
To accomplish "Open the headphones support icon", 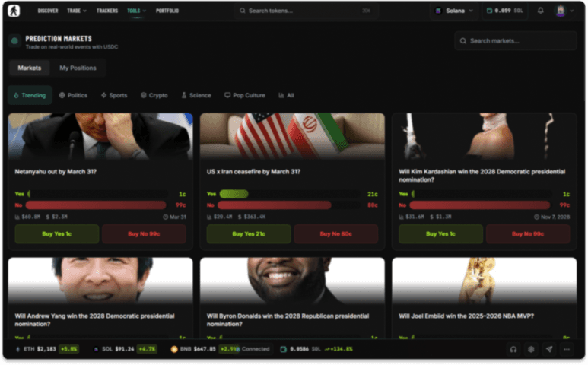I will click(x=513, y=349).
